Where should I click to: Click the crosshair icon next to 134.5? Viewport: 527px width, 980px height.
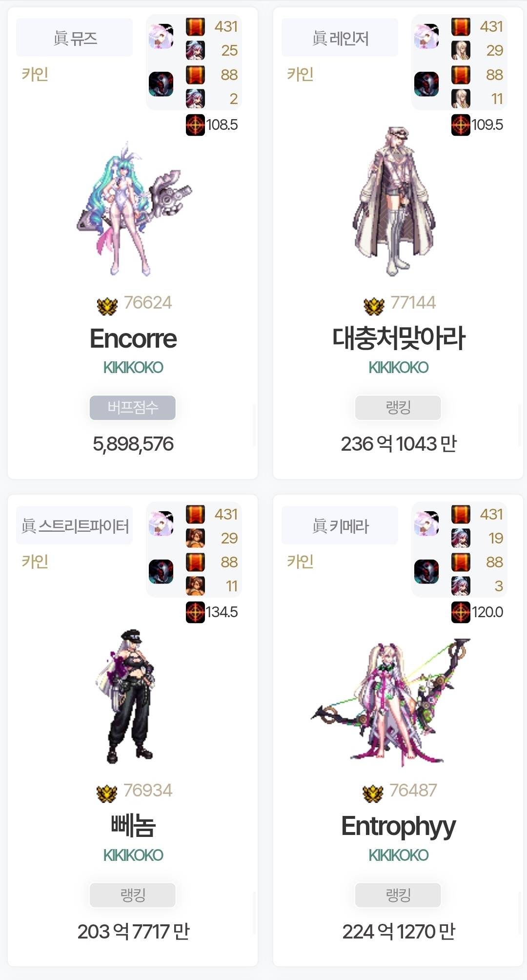point(195,612)
